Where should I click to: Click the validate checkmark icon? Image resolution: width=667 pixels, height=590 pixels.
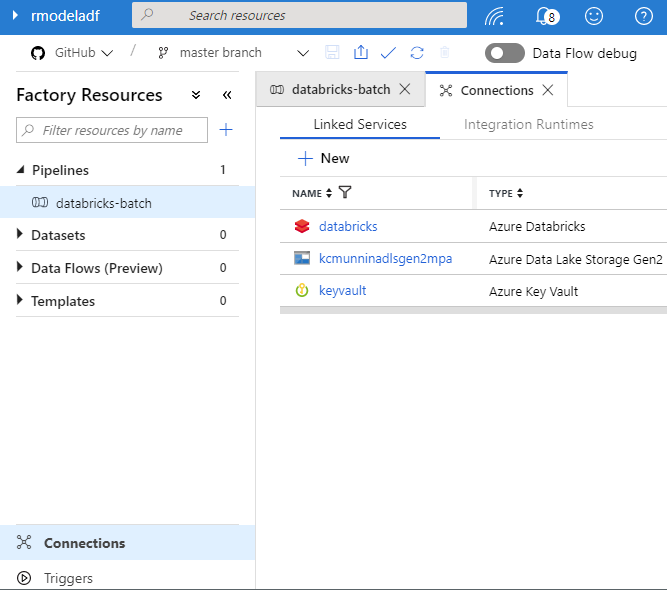388,53
